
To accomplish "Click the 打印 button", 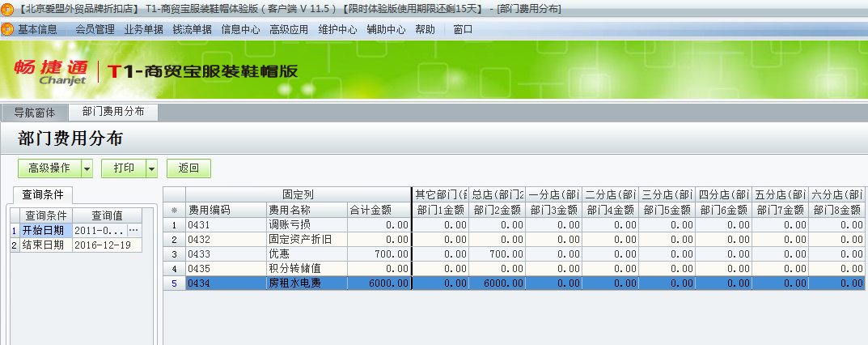I will pos(124,168).
